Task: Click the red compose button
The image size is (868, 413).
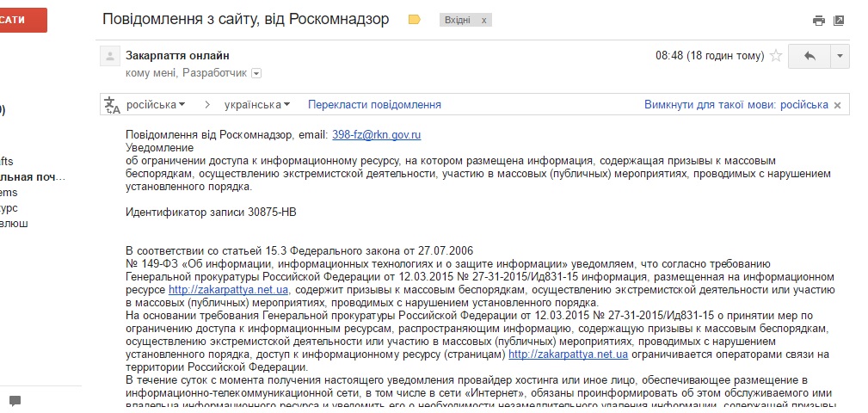Action: click(23, 20)
